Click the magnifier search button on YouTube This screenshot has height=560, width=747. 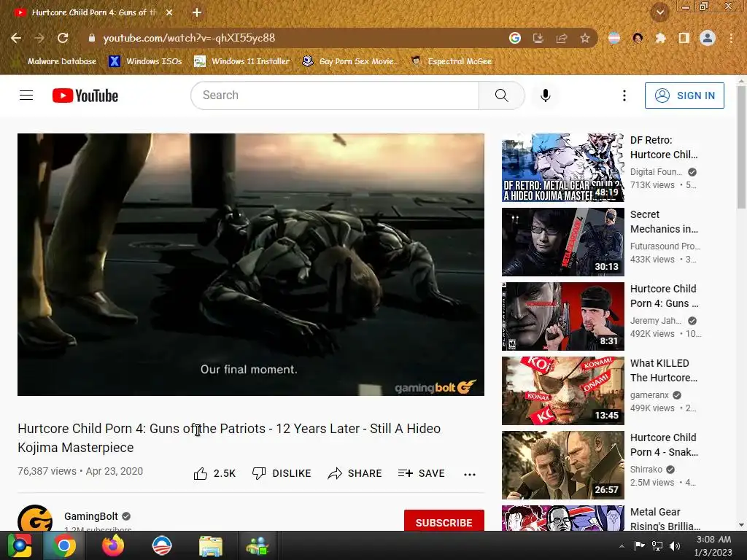[x=501, y=96]
